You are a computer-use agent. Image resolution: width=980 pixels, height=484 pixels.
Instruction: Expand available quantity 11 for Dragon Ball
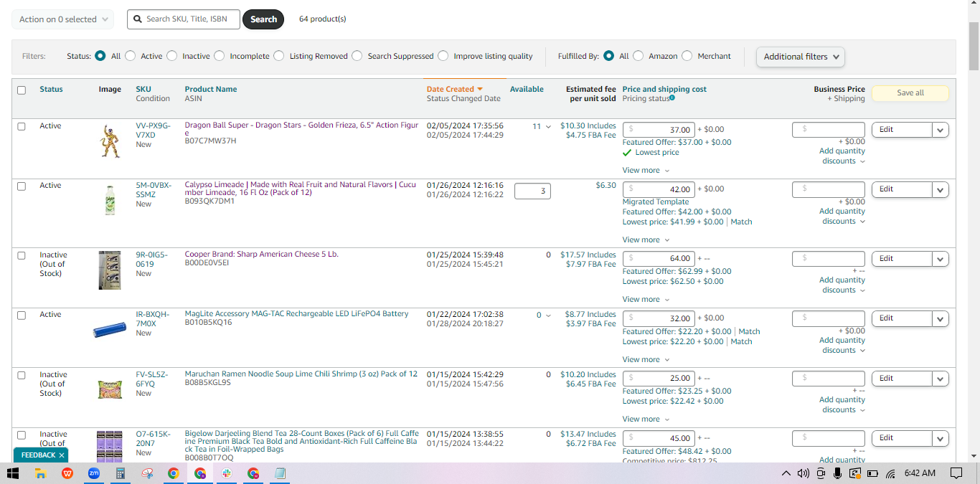(x=542, y=126)
